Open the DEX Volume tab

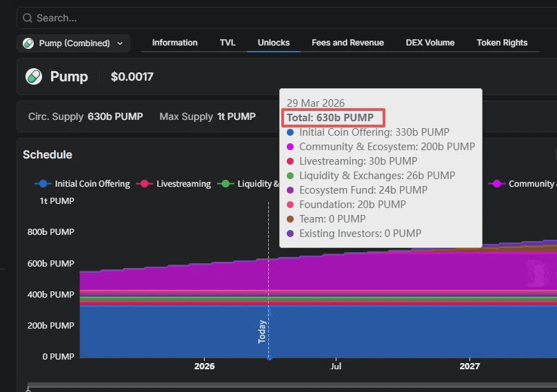tap(430, 43)
